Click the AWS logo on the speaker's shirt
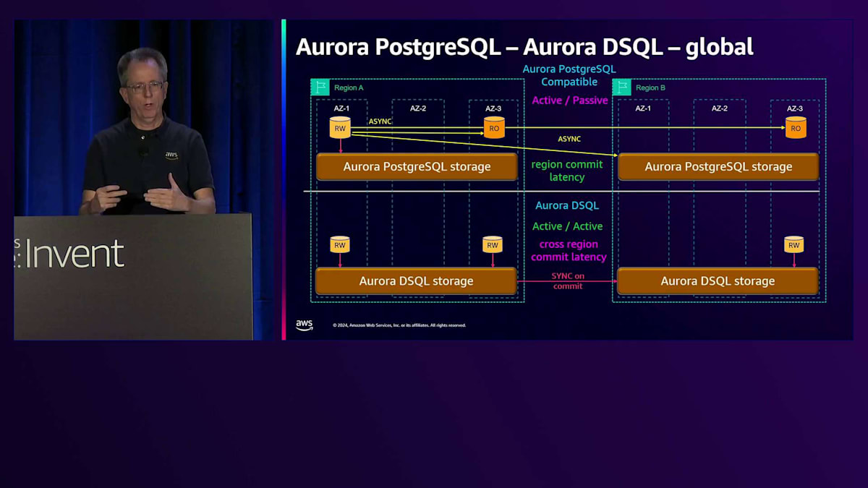This screenshot has width=868, height=488. click(x=171, y=155)
